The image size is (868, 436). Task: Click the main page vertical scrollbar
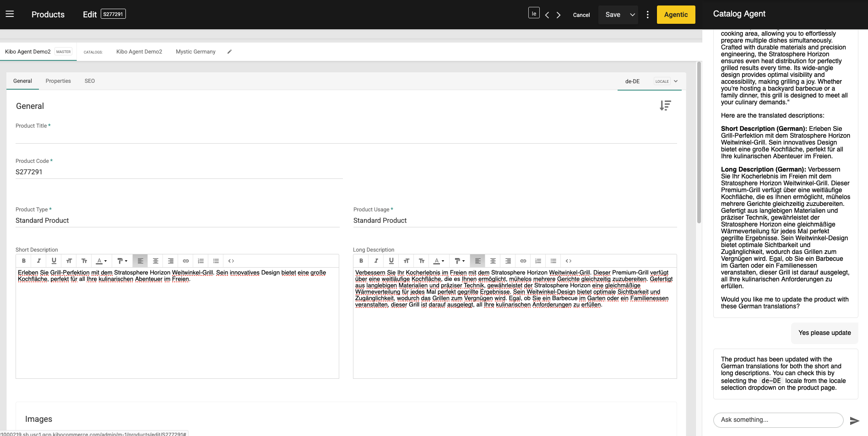[x=699, y=142]
